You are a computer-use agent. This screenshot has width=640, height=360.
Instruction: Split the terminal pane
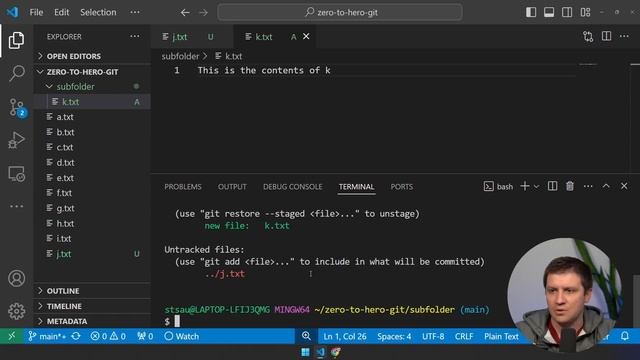point(552,186)
